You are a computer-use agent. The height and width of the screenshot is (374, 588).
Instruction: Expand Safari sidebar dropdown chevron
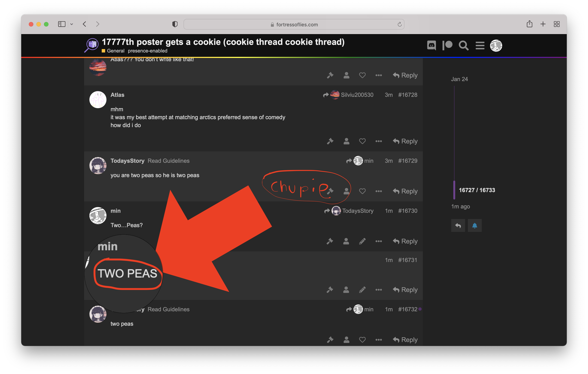point(72,24)
